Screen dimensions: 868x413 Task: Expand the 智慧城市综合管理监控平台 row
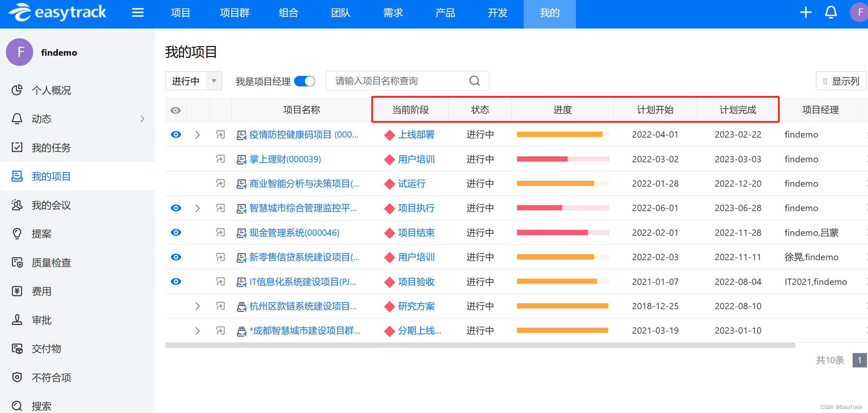point(198,208)
